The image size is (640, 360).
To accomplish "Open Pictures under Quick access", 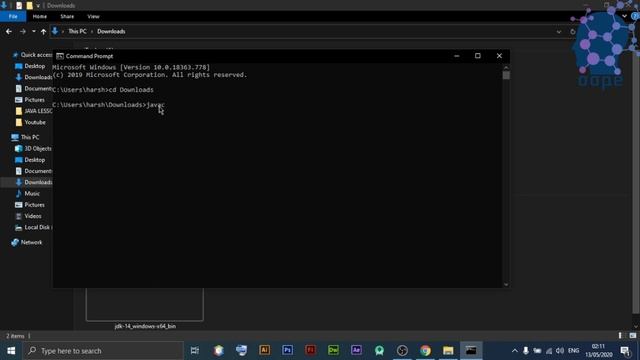I will click(30, 100).
